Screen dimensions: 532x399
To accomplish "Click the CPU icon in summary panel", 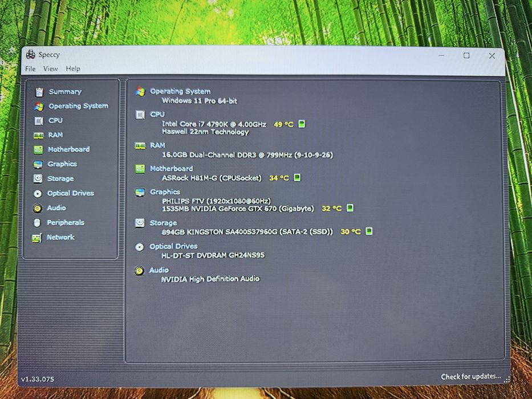I will [140, 115].
